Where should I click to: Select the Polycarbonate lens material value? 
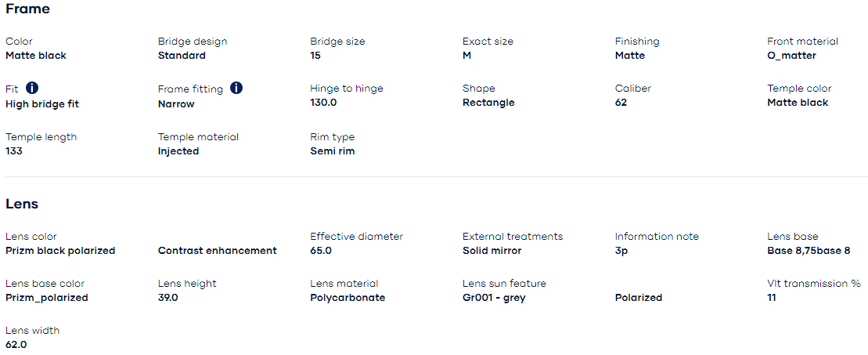tap(348, 298)
